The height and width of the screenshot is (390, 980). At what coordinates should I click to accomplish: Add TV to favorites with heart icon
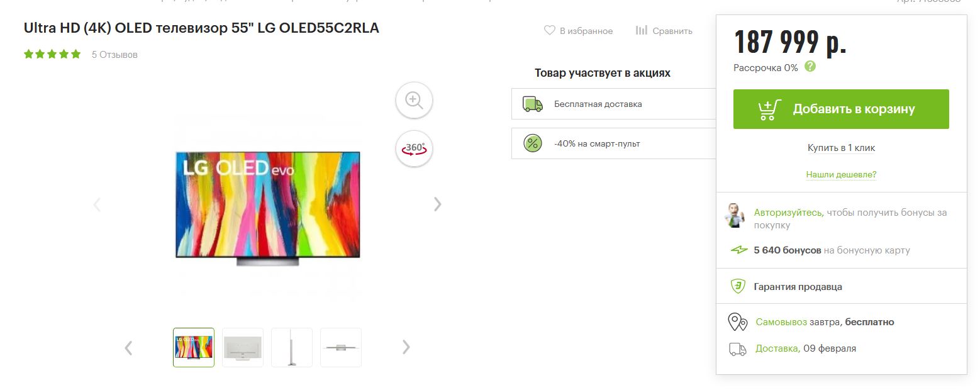click(x=549, y=30)
